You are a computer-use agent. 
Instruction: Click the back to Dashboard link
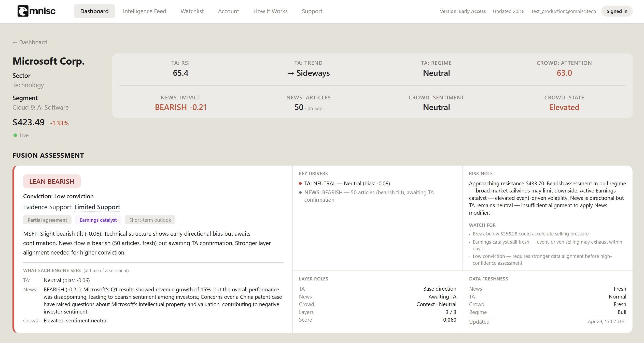coord(30,42)
